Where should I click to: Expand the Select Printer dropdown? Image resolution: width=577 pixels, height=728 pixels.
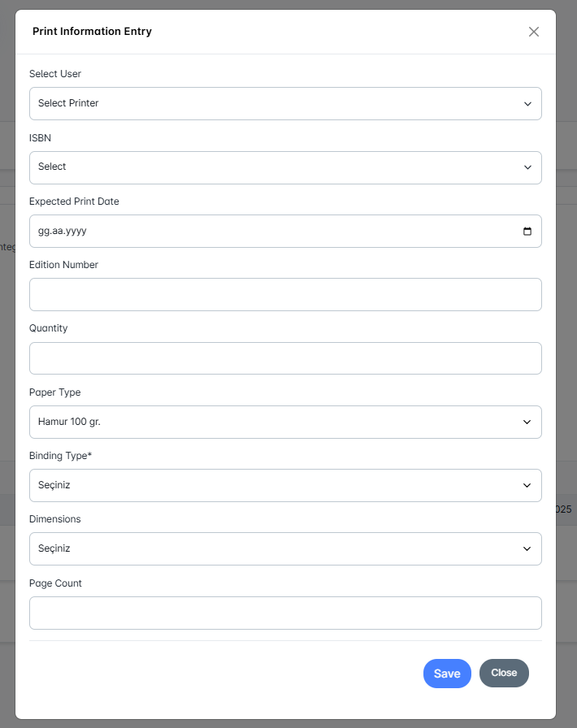pos(284,103)
